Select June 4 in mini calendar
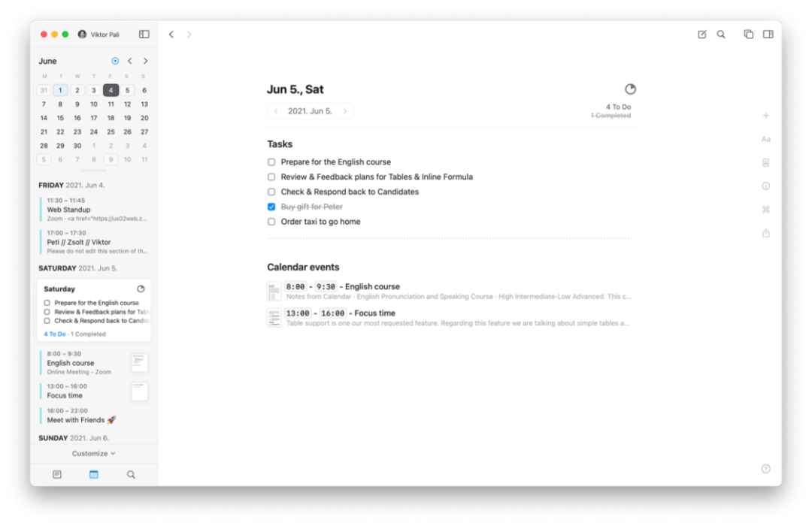This screenshot has height=526, width=812. (x=111, y=90)
